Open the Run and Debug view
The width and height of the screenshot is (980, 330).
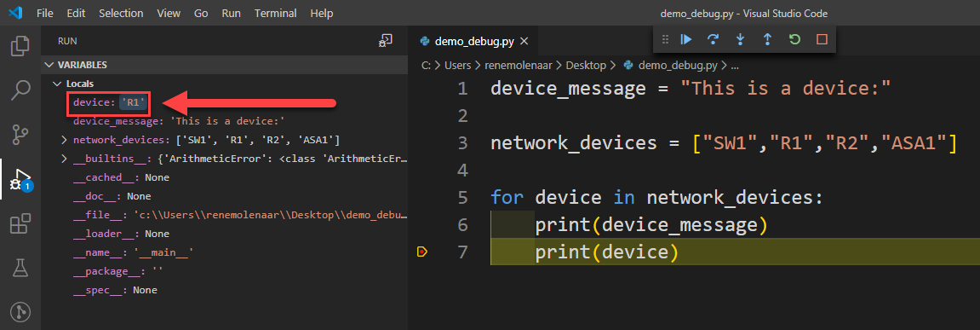pyautogui.click(x=20, y=179)
